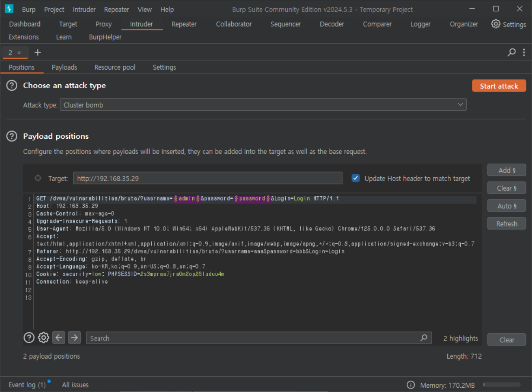Open the Payloads sub-tab
Viewport: 532px width, 392px height.
pos(64,67)
